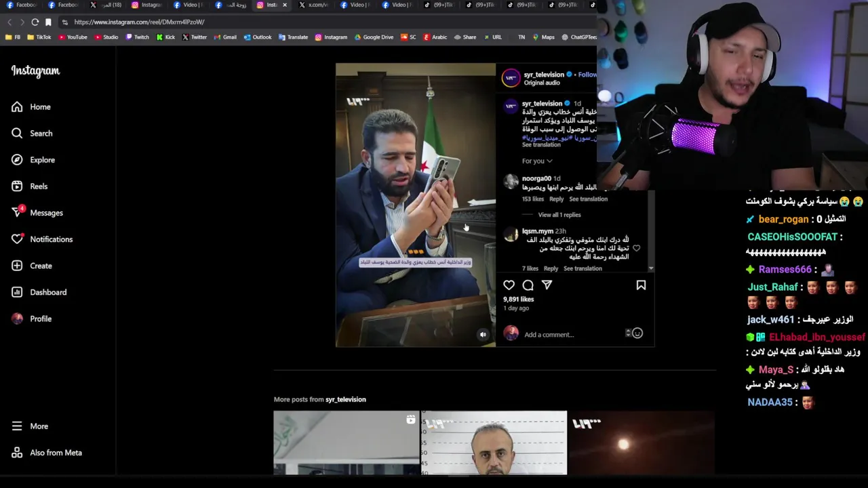Reply to lqsm.mym's comment
The width and height of the screenshot is (868, 488).
[551, 268]
